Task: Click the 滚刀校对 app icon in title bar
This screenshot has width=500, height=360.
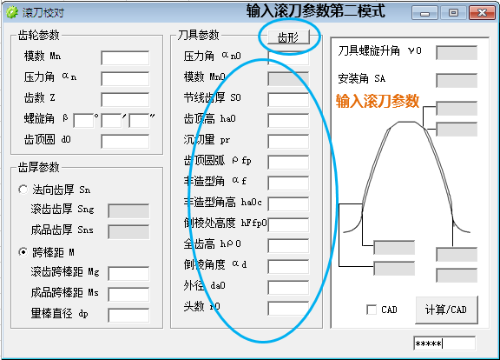Action: [12, 12]
